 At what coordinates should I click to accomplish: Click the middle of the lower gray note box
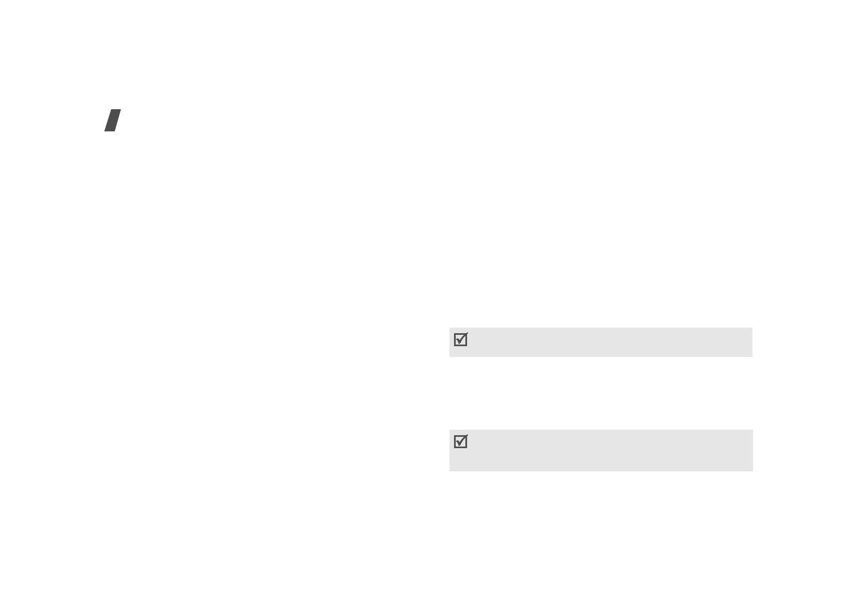click(x=601, y=450)
